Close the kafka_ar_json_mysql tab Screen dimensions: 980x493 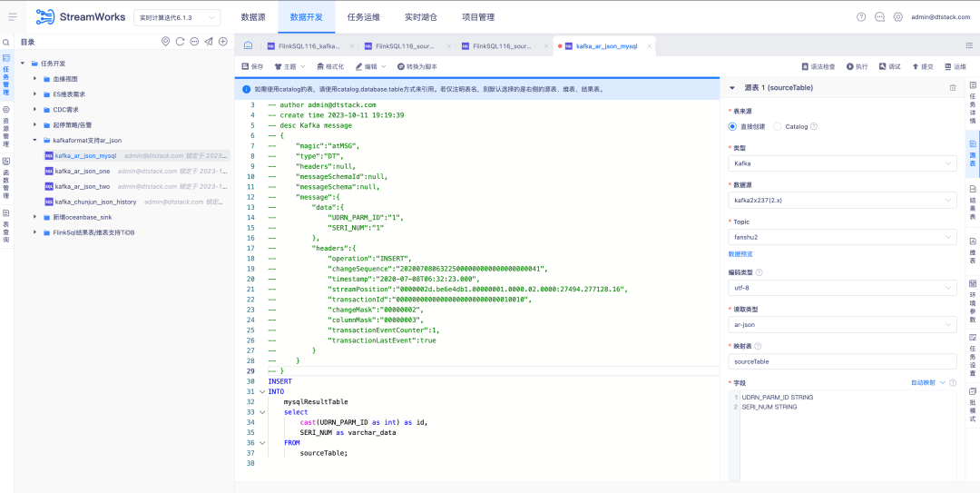coord(650,45)
